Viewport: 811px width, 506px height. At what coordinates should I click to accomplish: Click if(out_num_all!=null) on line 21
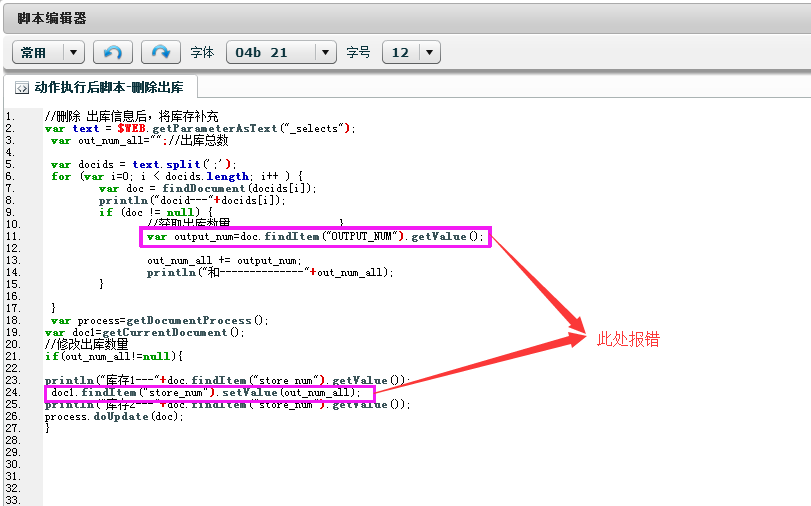click(x=114, y=356)
